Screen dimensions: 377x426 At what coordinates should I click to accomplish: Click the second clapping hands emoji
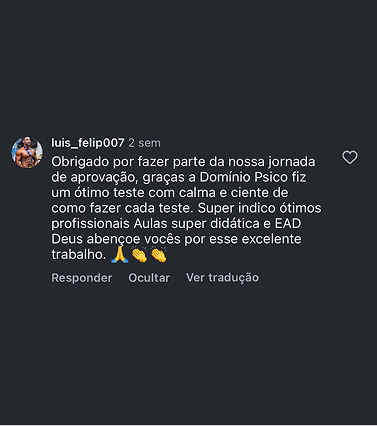click(x=159, y=255)
